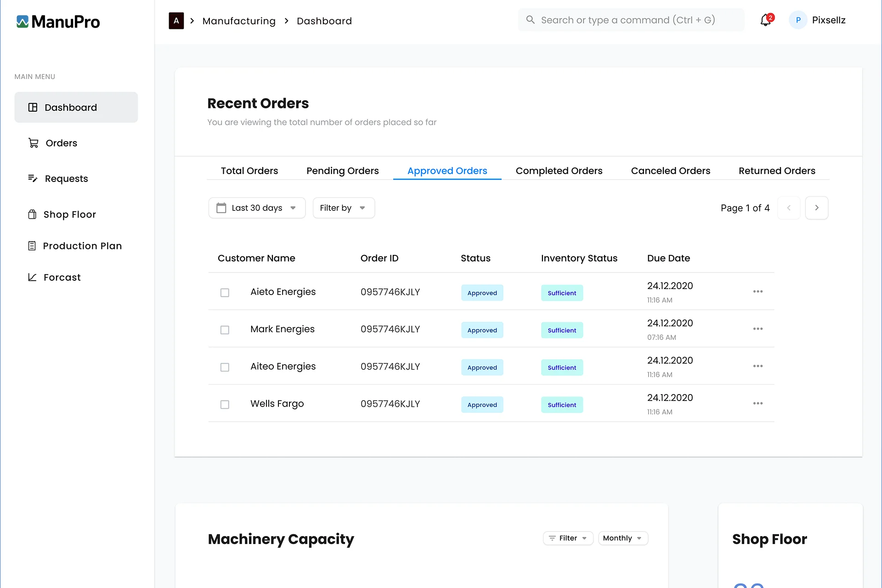882x588 pixels.
Task: Select the Aieto Energies checkbox
Action: 225,293
